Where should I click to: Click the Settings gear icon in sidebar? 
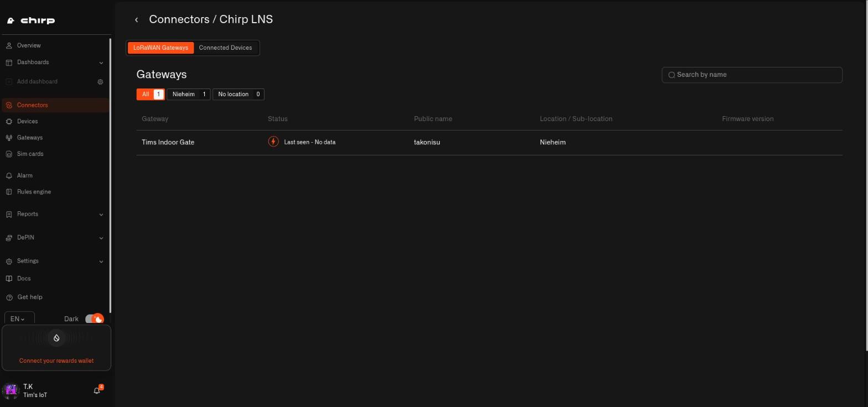coord(9,261)
